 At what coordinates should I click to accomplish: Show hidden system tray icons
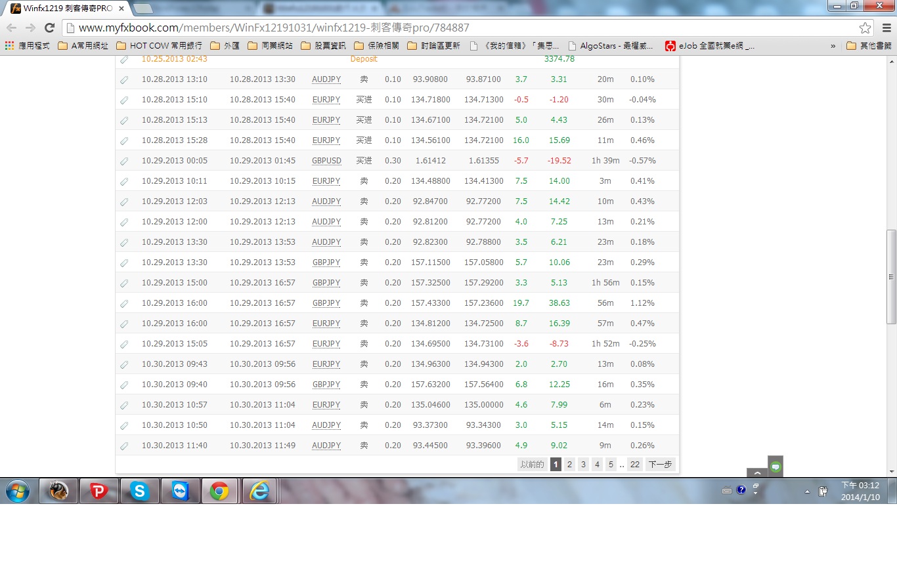click(807, 491)
